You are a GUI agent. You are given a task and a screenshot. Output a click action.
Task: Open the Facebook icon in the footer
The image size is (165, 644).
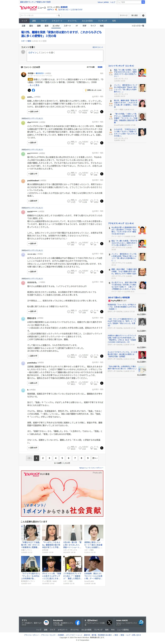(78, 622)
